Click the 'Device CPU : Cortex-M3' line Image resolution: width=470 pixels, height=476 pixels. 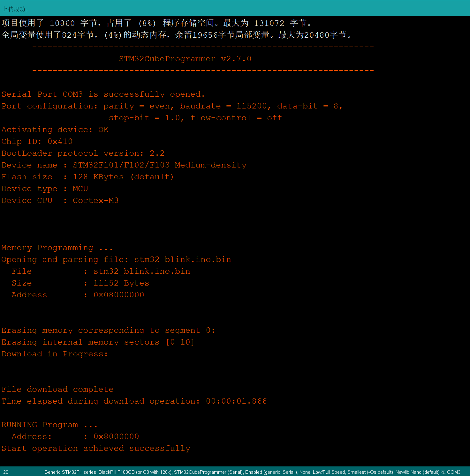click(x=60, y=201)
